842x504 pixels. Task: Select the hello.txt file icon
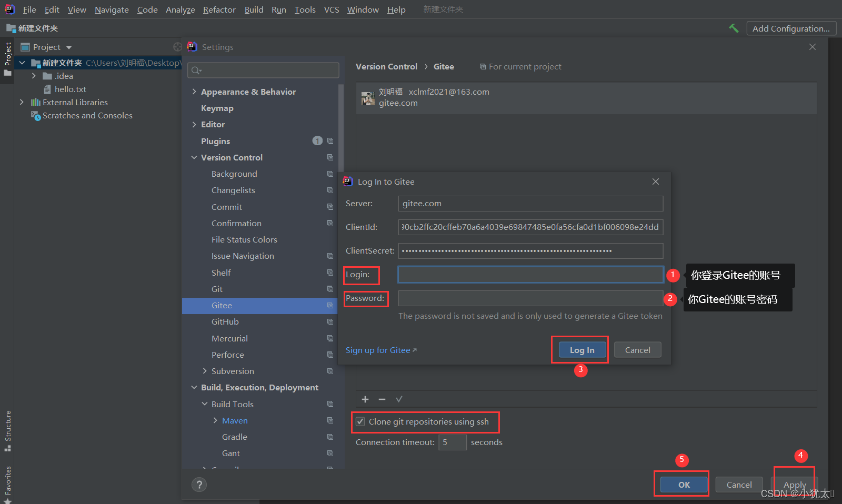(47, 89)
